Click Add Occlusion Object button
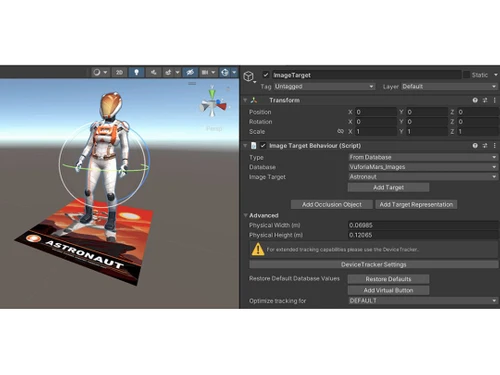500x375 pixels. click(x=332, y=205)
